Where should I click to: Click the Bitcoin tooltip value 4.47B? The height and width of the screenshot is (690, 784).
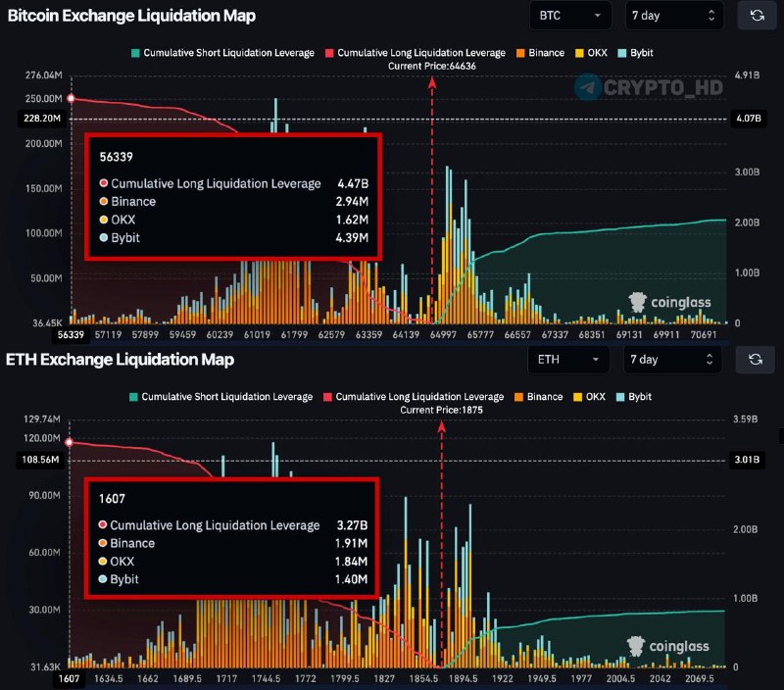(353, 183)
